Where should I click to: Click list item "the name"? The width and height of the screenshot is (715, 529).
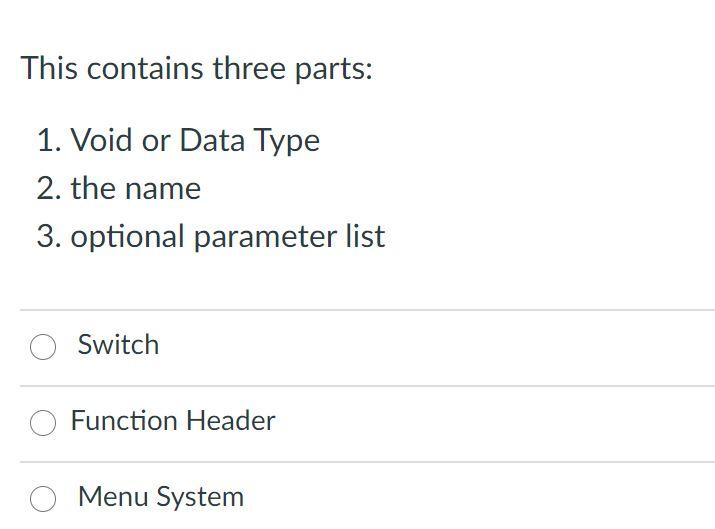(135, 189)
